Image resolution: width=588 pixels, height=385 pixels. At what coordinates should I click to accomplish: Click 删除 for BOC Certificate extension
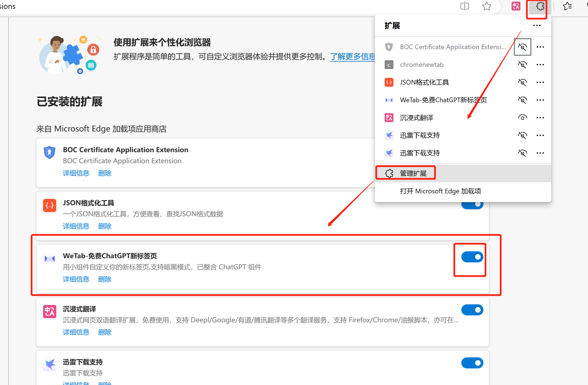tap(105, 173)
